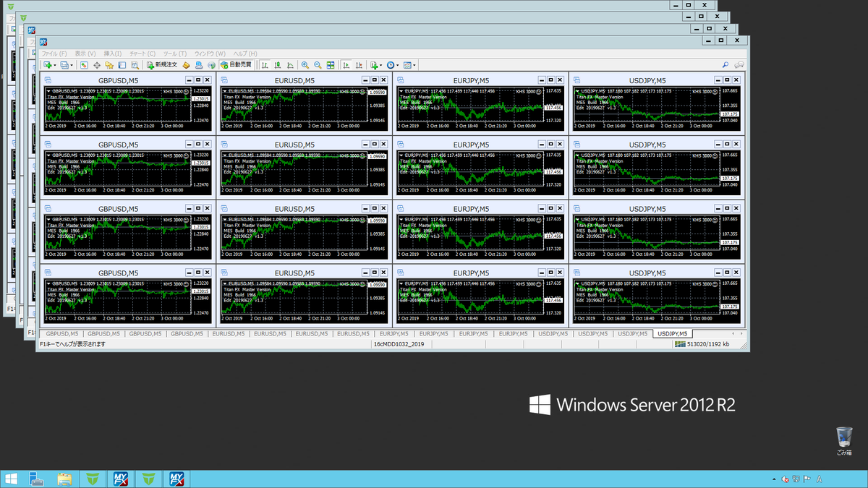868x488 pixels.
Task: Open File Explorer from the taskbar
Action: [x=65, y=478]
